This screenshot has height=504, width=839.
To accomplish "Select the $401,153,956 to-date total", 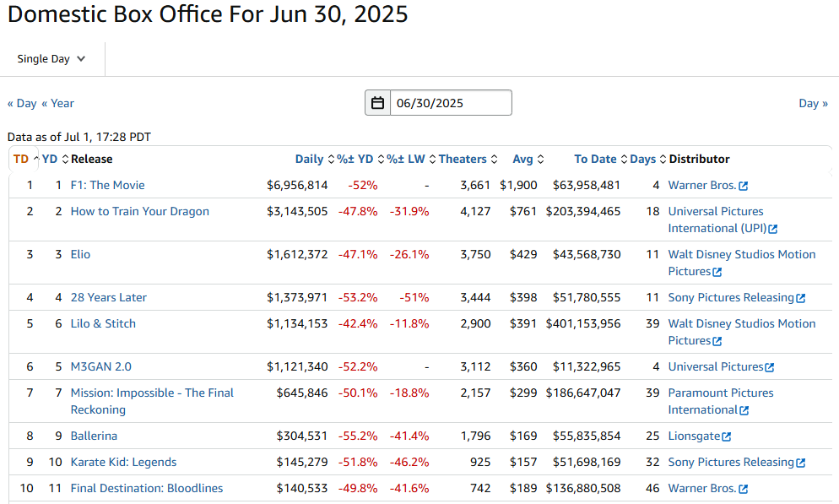I will pyautogui.click(x=583, y=323).
